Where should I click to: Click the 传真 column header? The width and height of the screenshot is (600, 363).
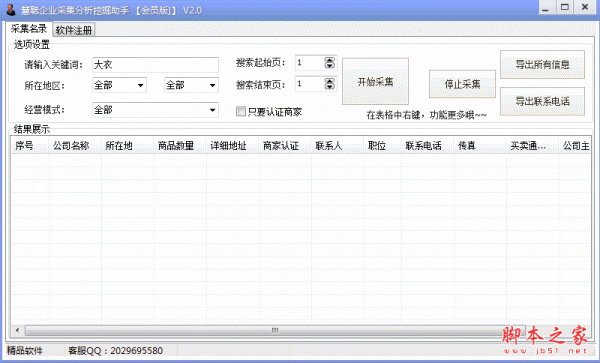480,145
